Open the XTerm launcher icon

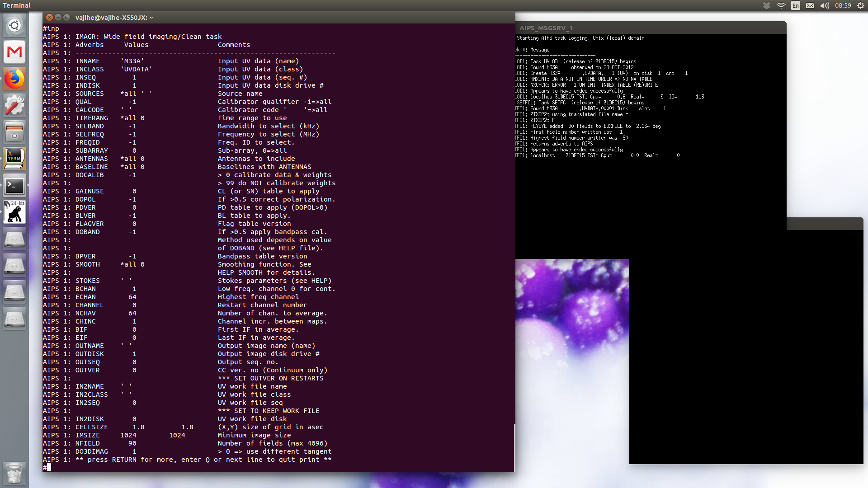pyautogui.click(x=14, y=159)
